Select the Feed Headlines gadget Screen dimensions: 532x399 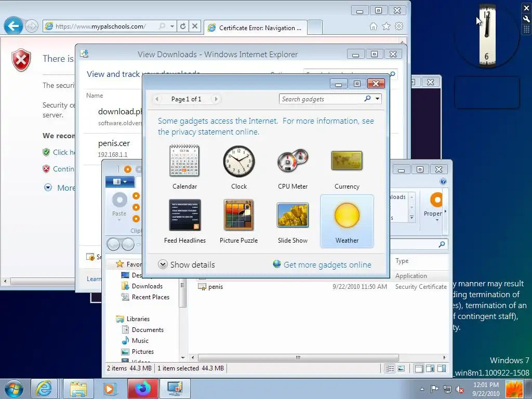[184, 221]
